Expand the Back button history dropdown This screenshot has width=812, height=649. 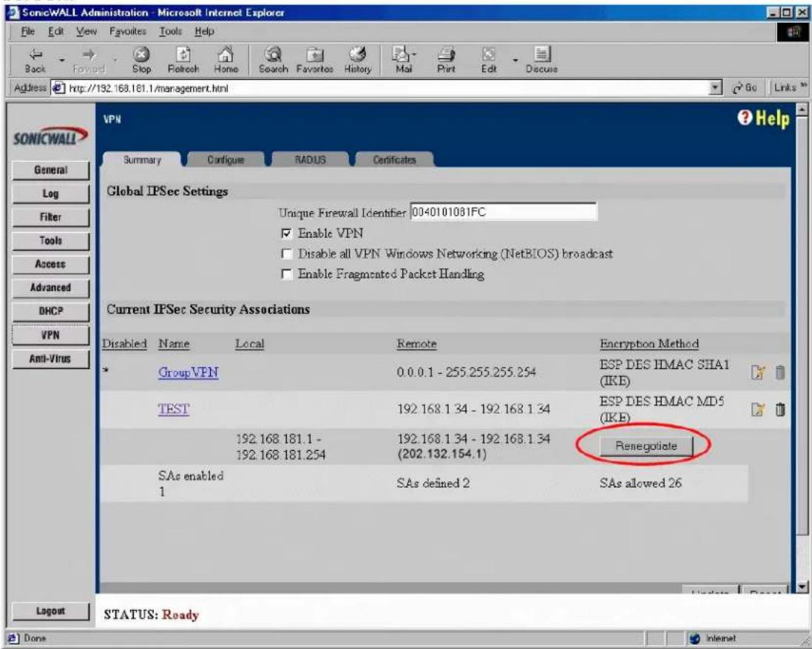click(x=61, y=60)
